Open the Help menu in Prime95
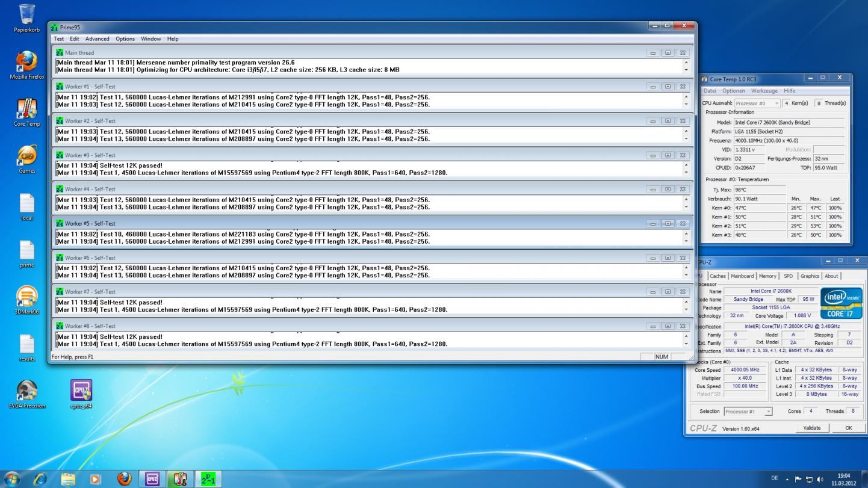 [x=173, y=39]
